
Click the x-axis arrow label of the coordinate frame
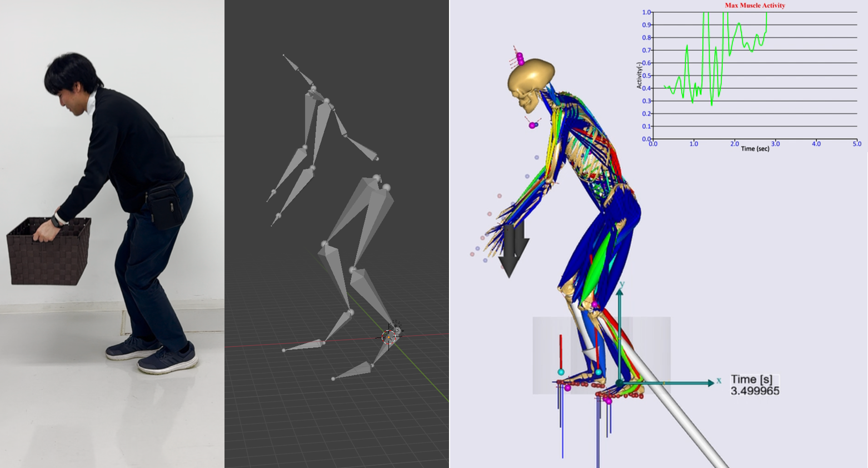[x=719, y=381]
